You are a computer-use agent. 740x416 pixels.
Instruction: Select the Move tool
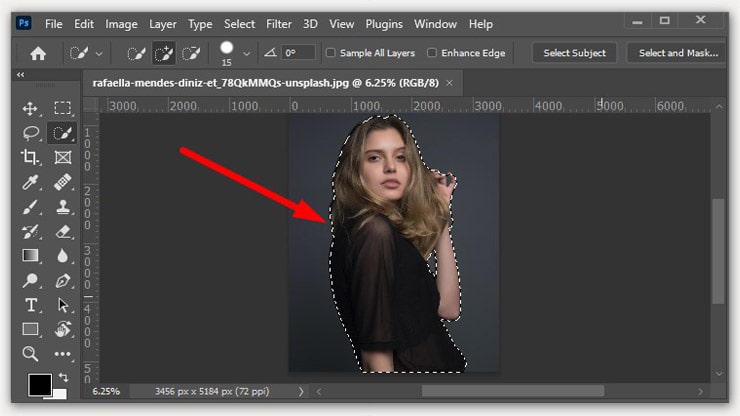click(30, 109)
